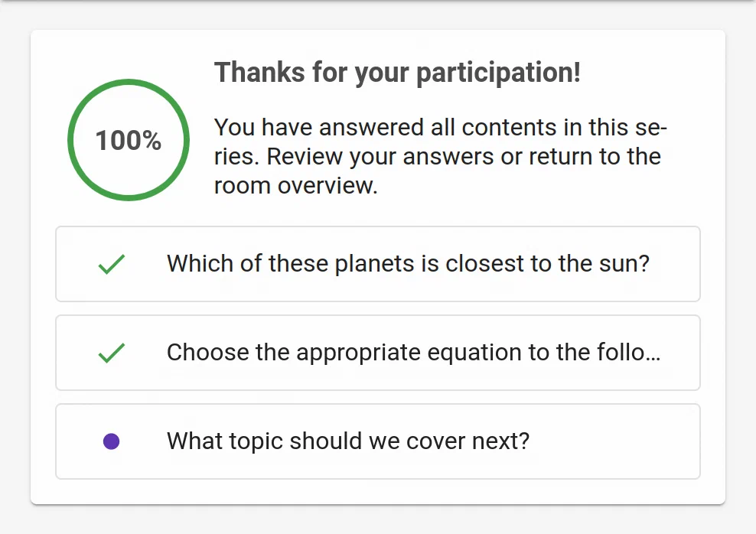Click the 100% completion label
The height and width of the screenshot is (534, 756).
point(128,141)
